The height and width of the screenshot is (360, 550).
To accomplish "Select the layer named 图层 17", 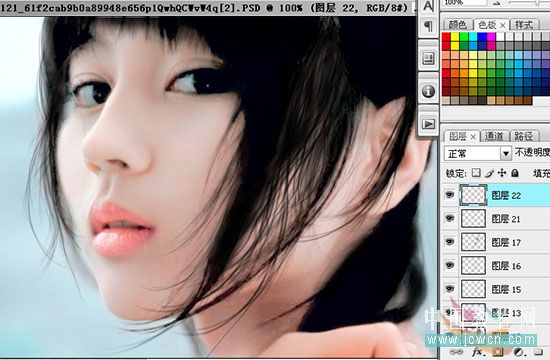I will click(506, 242).
